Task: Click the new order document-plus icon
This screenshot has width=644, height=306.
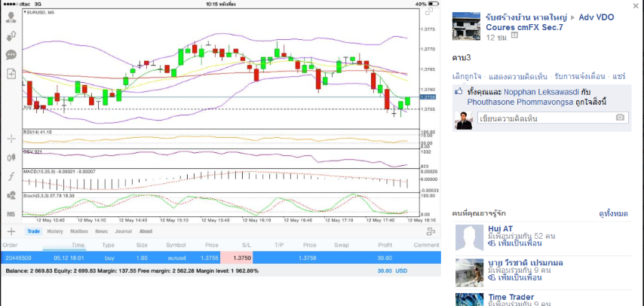Action: [11, 74]
